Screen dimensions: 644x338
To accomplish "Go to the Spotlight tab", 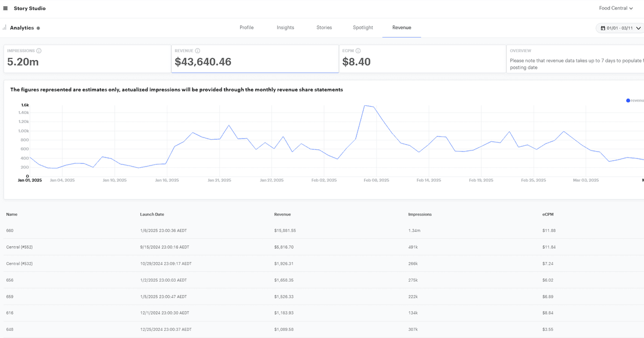I will click(x=363, y=27).
